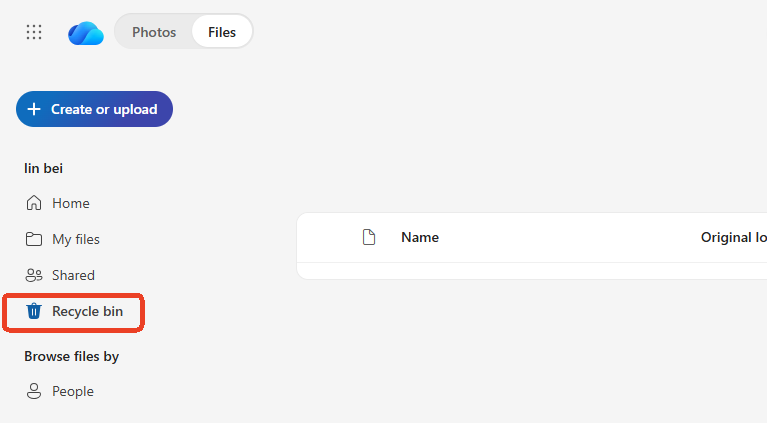Click the plus icon on Create button
767x423 pixels.
tap(34, 109)
